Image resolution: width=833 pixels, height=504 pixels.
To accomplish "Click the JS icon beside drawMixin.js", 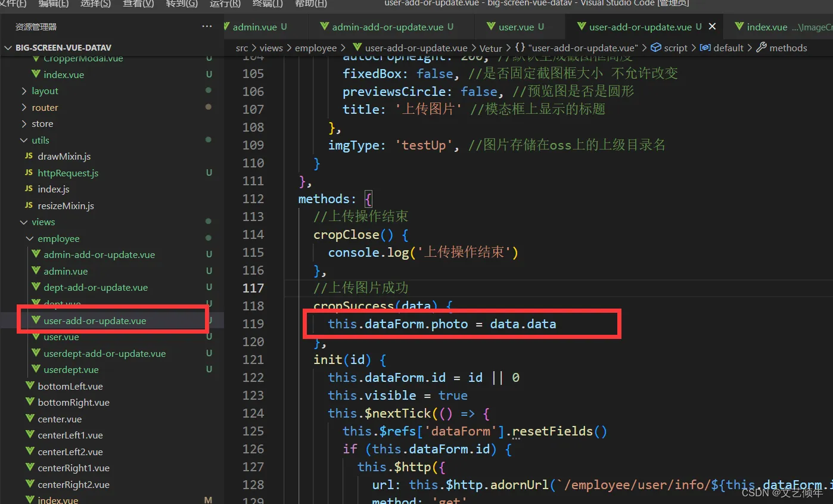I will (29, 156).
